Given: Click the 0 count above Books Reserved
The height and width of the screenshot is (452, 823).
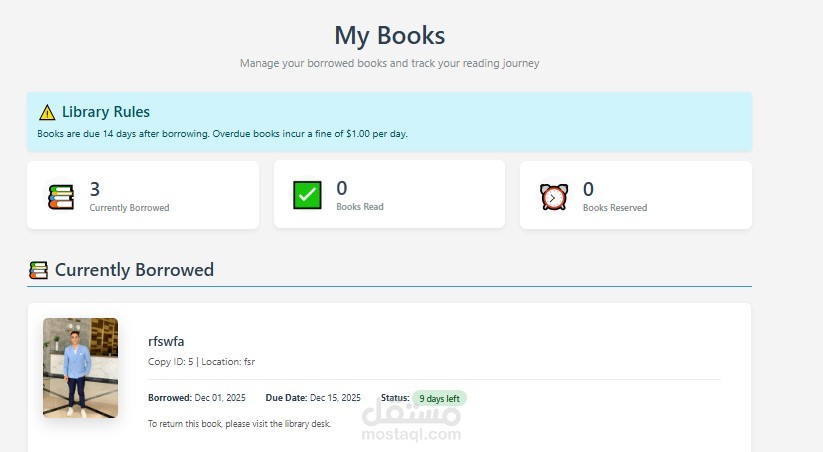Looking at the screenshot, I should point(588,189).
